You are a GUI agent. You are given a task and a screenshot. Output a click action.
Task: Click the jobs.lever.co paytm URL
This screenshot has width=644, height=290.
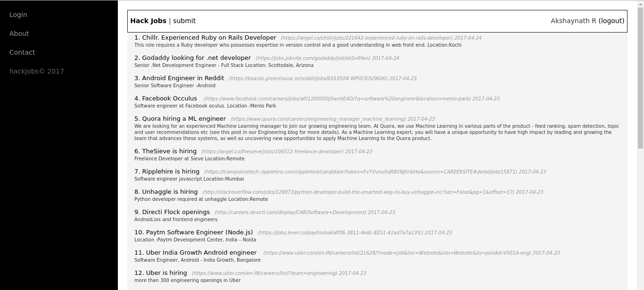(340, 232)
